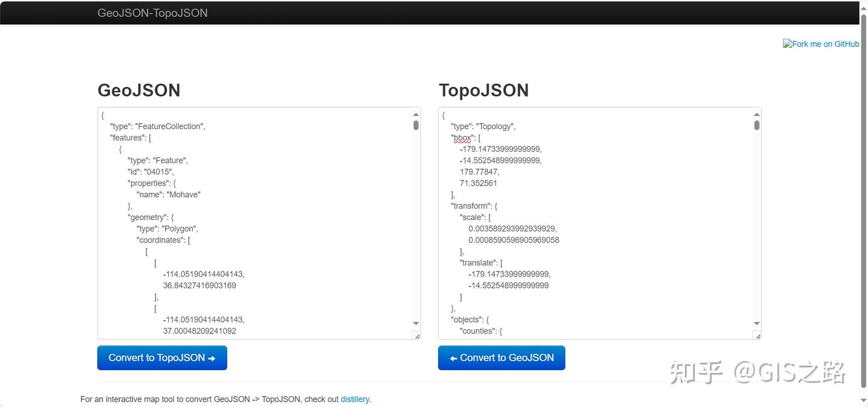Click the resize grip of the TopoJSON textarea
This screenshot has width=868, height=407.
point(758,335)
